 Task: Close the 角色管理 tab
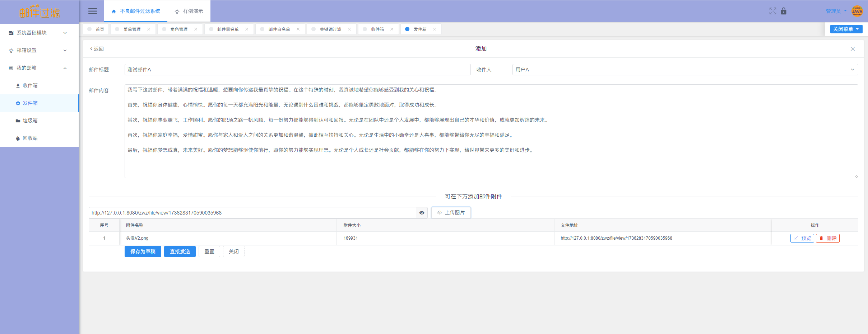pyautogui.click(x=196, y=29)
